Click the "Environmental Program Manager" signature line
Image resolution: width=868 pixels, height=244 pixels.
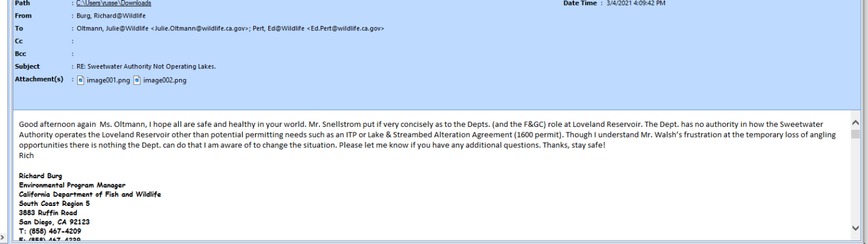point(72,185)
